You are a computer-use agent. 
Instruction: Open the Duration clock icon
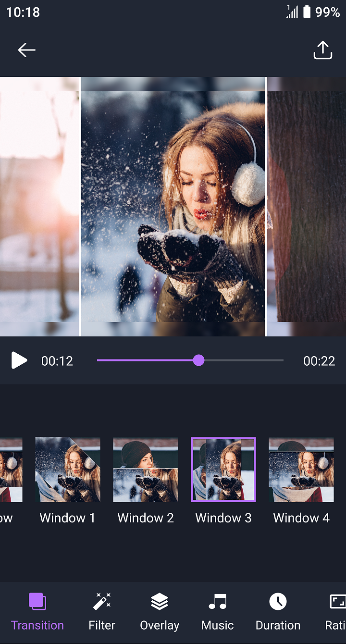coord(278,601)
